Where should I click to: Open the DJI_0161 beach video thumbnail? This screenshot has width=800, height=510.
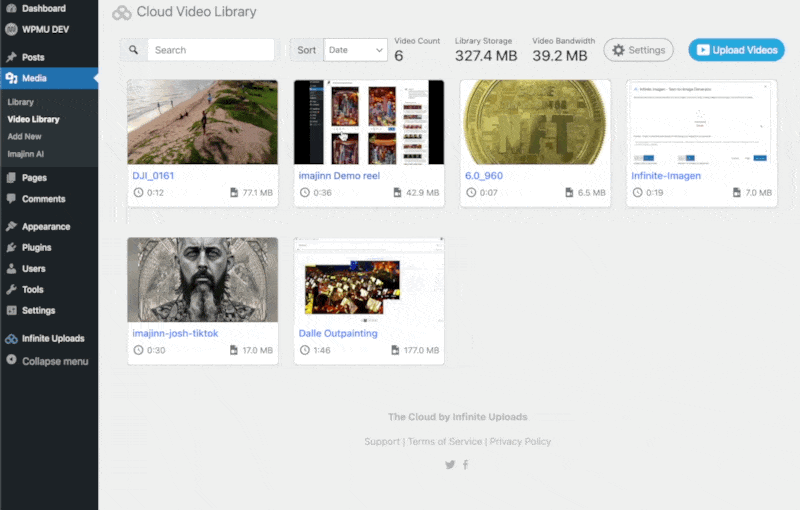point(203,122)
